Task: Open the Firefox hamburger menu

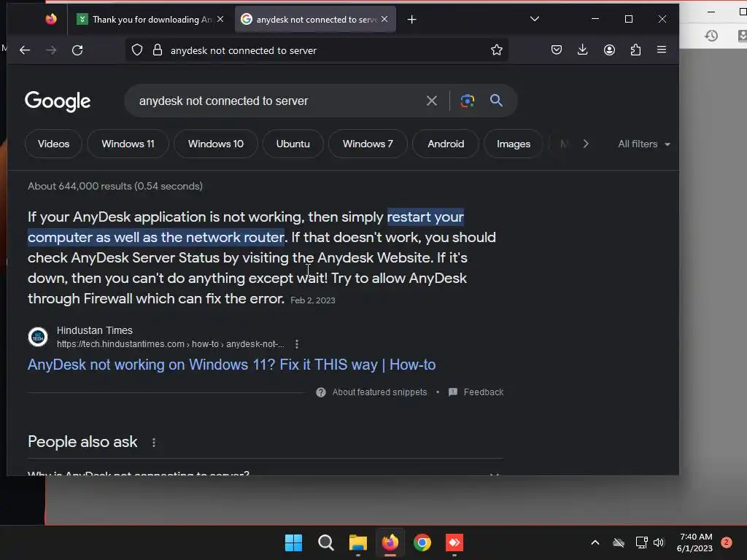Action: [x=661, y=50]
